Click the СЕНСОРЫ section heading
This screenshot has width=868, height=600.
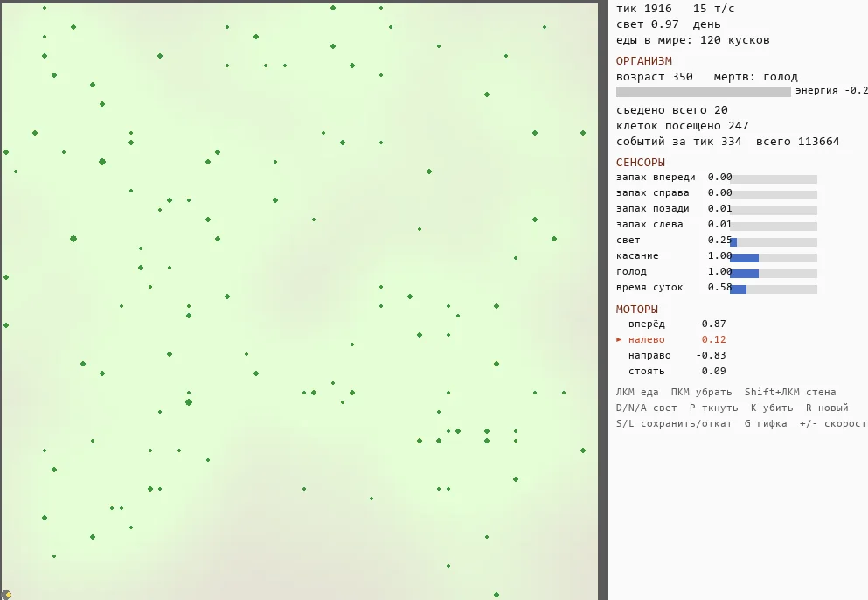click(641, 163)
